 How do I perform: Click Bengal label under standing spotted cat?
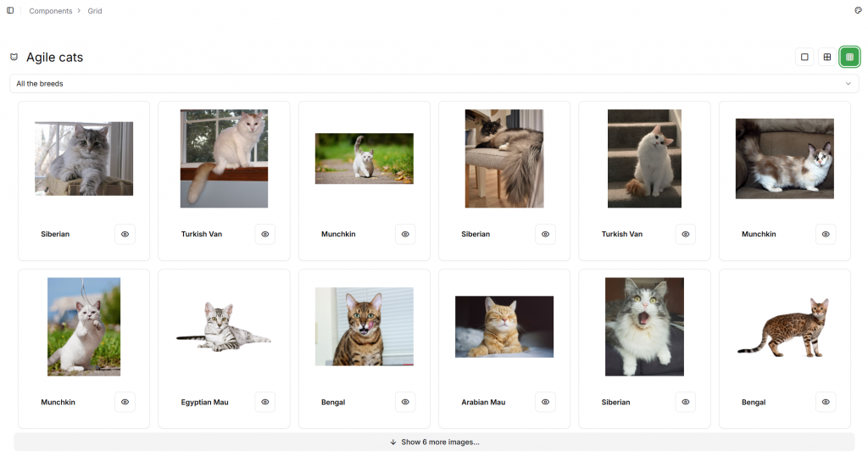pos(754,403)
